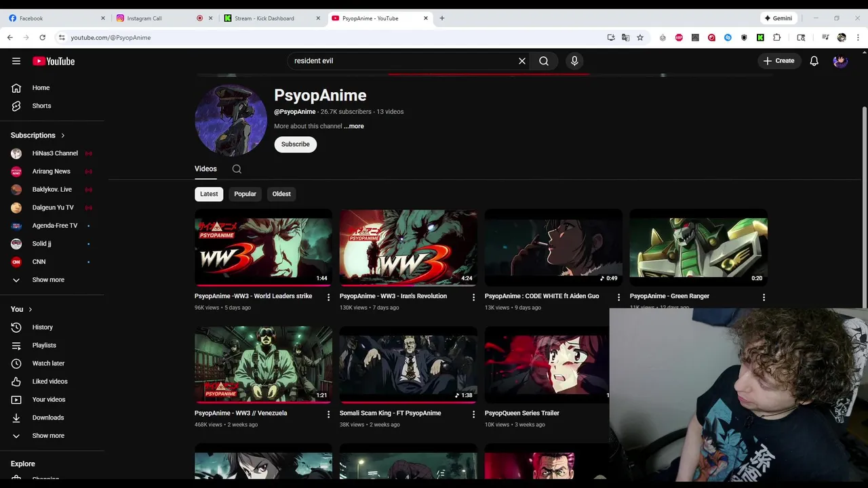Click the PsyopAnime channel avatar image
This screenshot has width=868, height=488.
click(231, 121)
